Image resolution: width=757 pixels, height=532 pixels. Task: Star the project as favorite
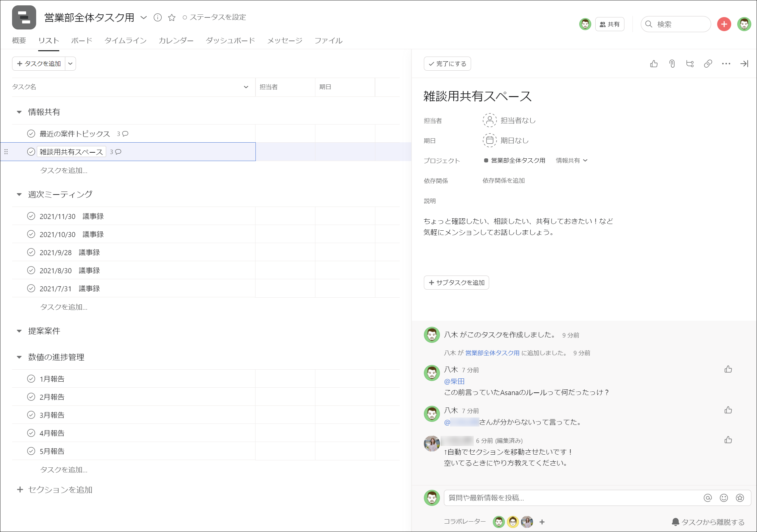[172, 17]
